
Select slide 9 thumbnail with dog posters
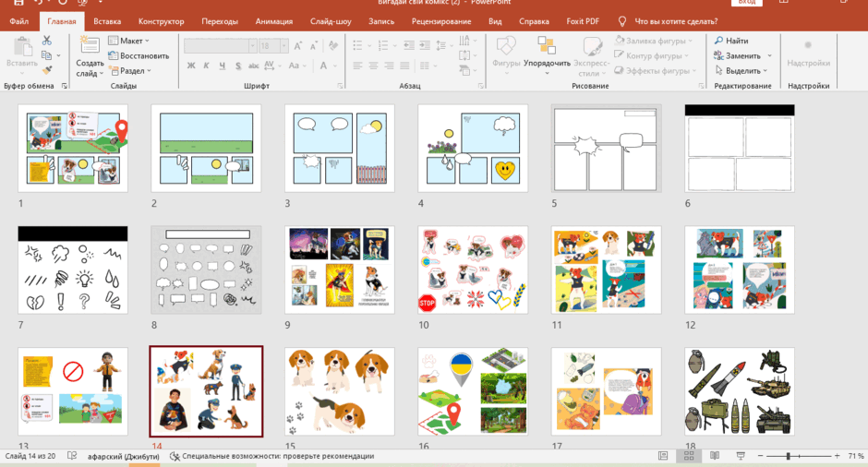[x=339, y=269]
